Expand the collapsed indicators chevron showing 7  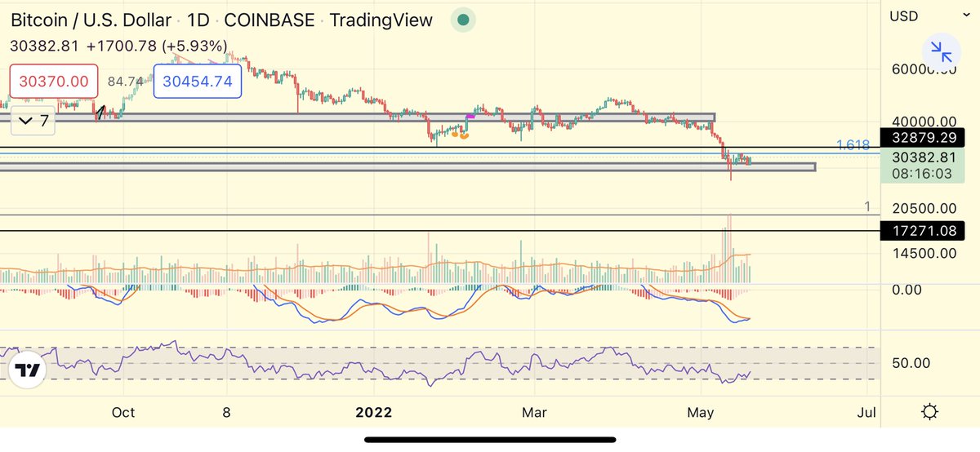point(33,122)
